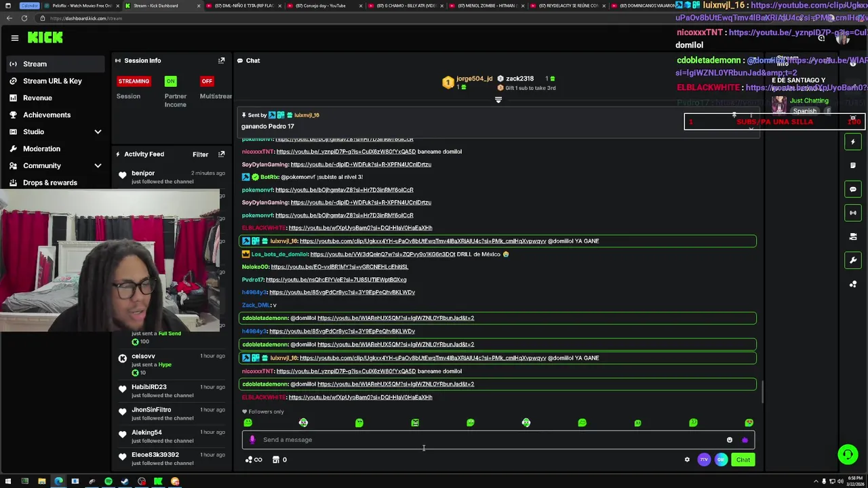Open Drops & rewards section
This screenshot has height=488, width=868.
(54, 182)
